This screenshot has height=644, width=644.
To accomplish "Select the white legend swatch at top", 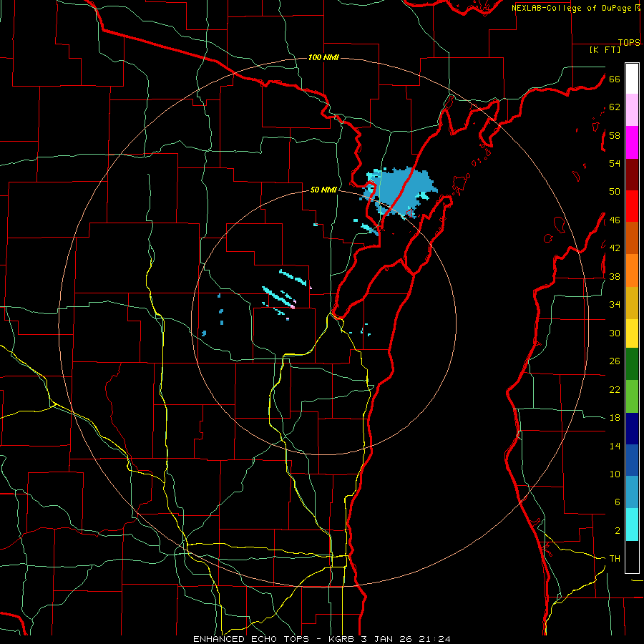I will tap(632, 79).
